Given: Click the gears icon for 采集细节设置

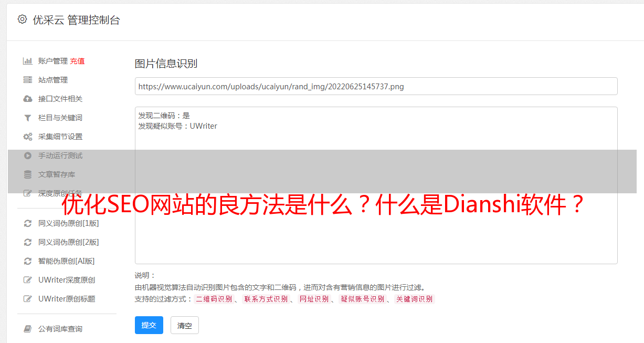Looking at the screenshot, I should (28, 137).
